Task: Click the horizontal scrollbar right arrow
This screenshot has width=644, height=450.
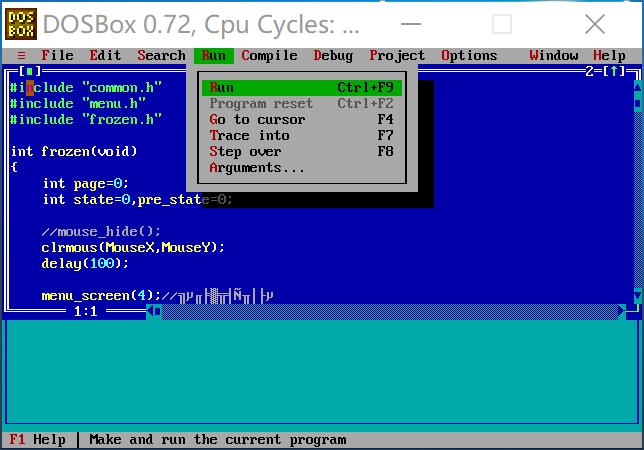Action: (621, 311)
